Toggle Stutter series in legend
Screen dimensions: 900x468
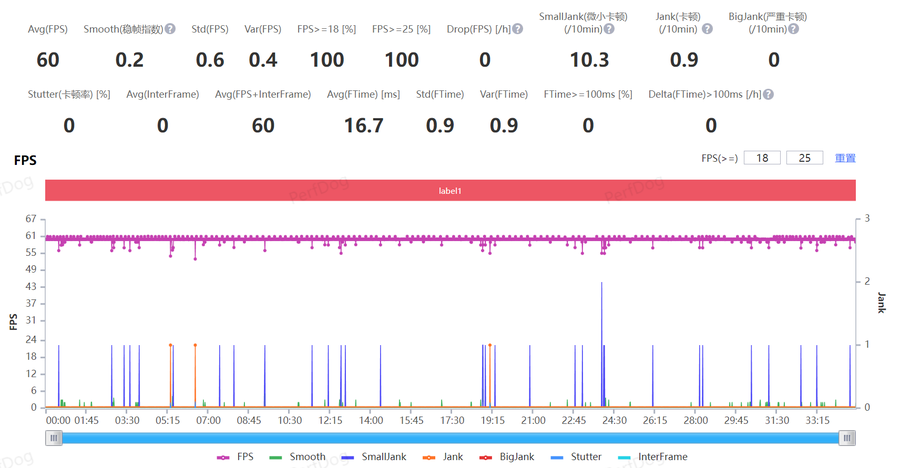(x=576, y=457)
